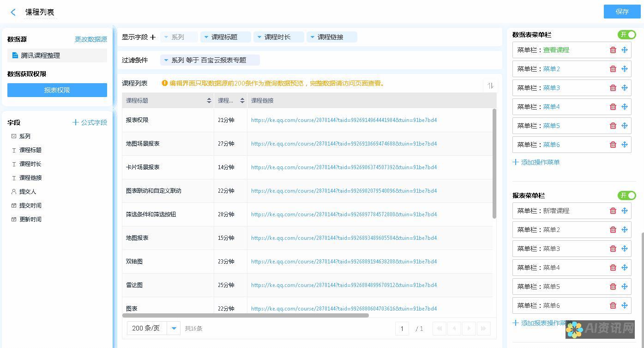Open the link for 地图场景报表 course

[x=344, y=144]
